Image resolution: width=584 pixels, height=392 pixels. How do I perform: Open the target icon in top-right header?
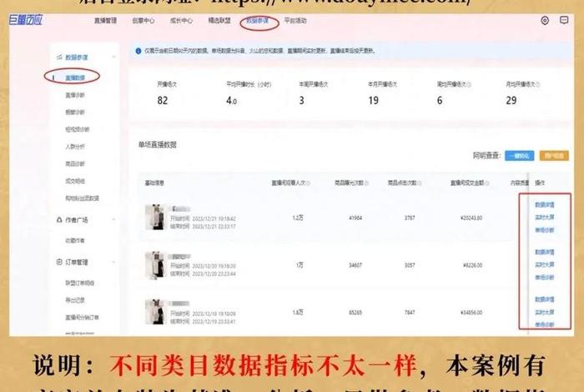click(x=545, y=21)
